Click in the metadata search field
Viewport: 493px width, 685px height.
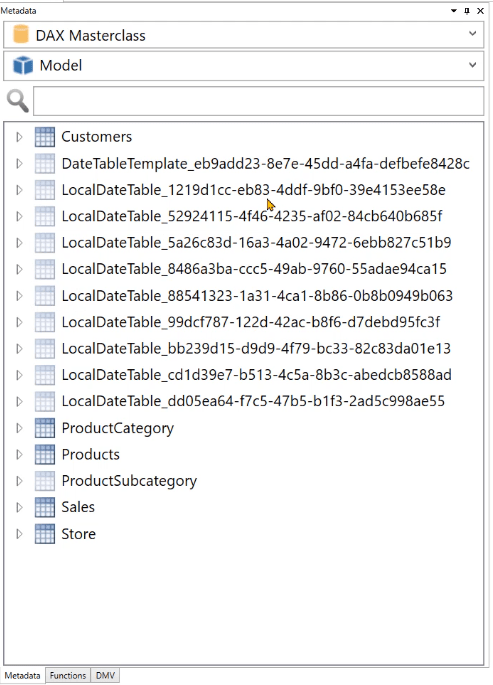click(x=259, y=101)
